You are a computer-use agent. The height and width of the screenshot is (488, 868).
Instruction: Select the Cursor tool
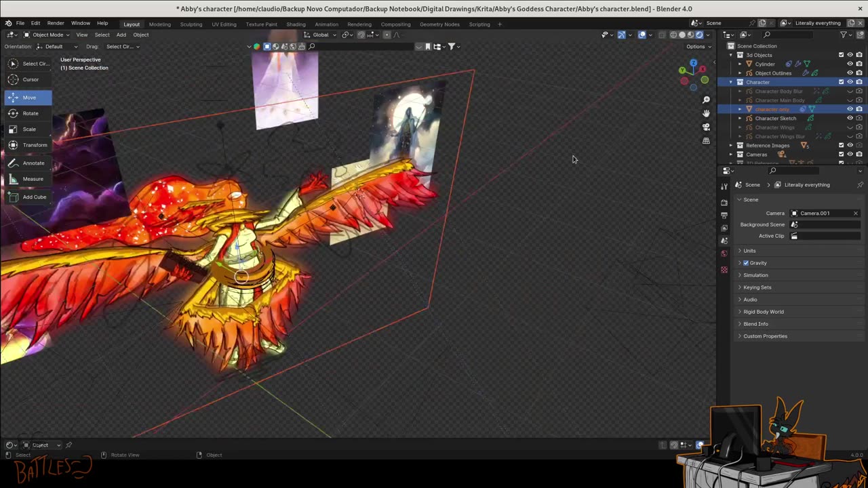pos(27,79)
